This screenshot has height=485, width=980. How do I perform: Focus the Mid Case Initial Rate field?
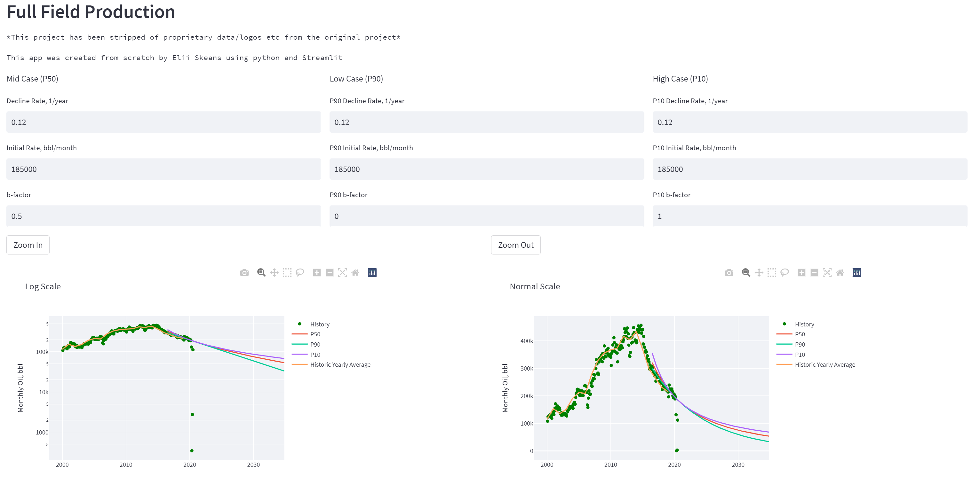click(163, 169)
